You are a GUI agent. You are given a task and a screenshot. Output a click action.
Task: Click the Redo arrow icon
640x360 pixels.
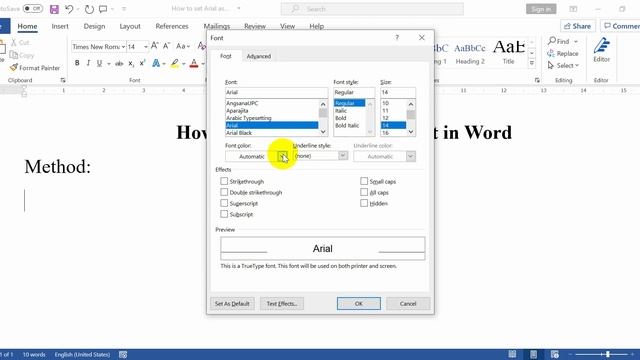(x=89, y=9)
